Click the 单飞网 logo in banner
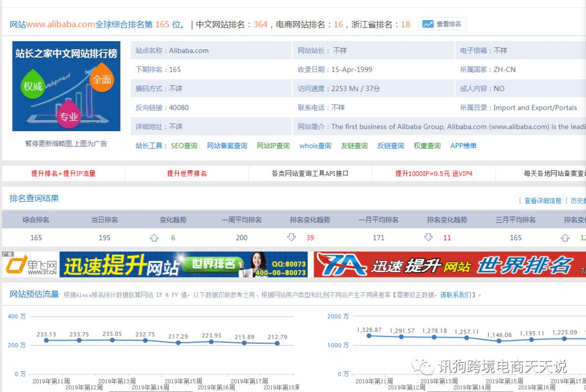The width and height of the screenshot is (586, 392). coord(30,265)
